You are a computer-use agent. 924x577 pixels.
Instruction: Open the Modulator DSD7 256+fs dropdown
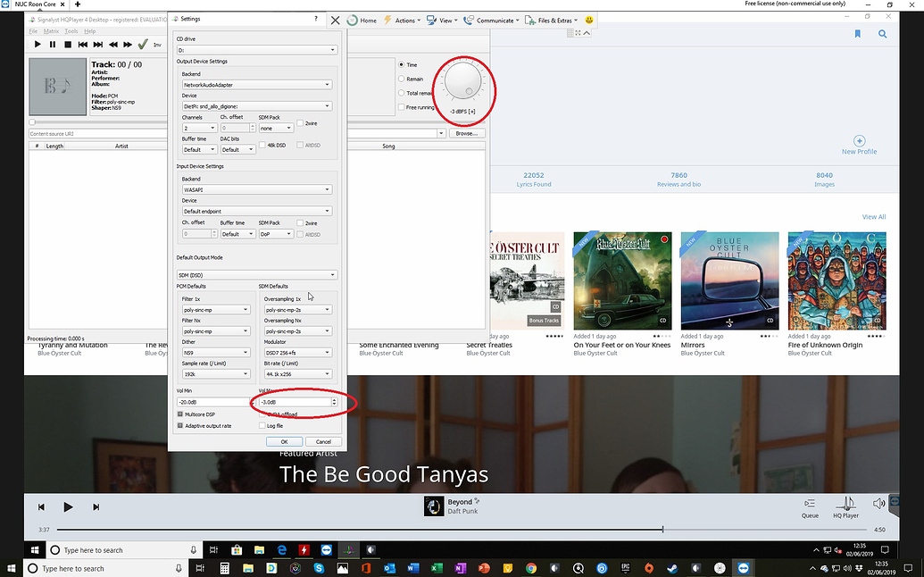click(297, 353)
